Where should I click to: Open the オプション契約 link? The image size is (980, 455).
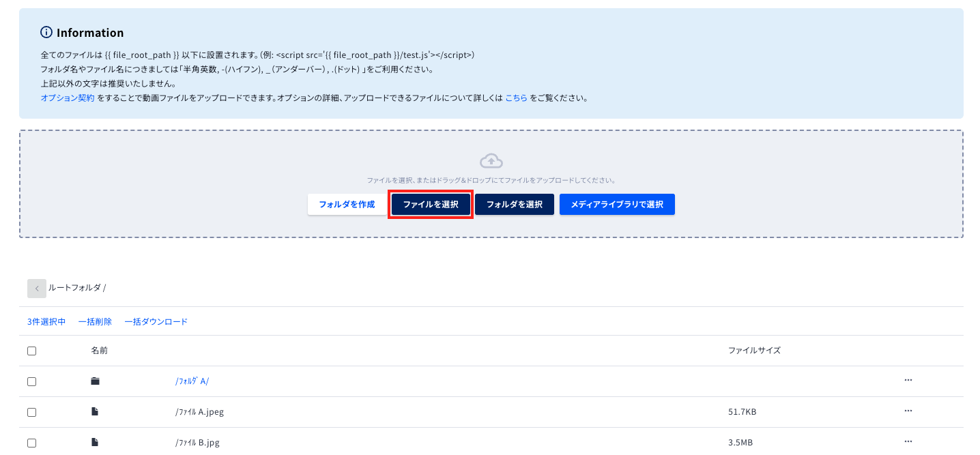(x=68, y=98)
